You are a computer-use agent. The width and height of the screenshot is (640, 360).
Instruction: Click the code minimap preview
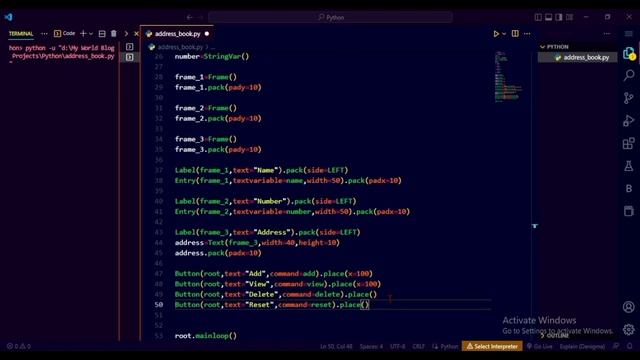click(x=508, y=76)
